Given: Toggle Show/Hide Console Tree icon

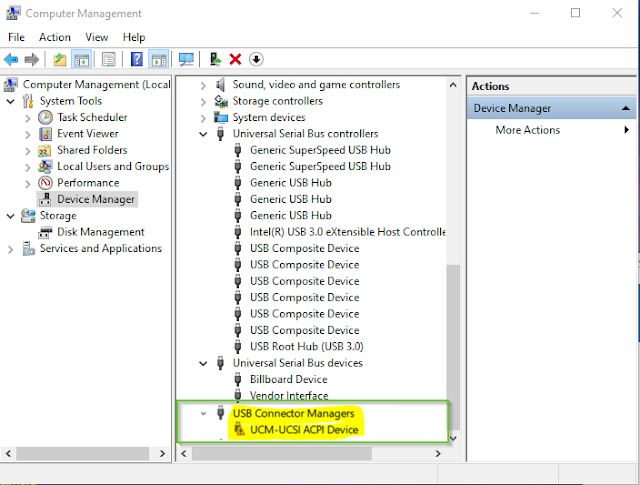Looking at the screenshot, I should point(81,60).
